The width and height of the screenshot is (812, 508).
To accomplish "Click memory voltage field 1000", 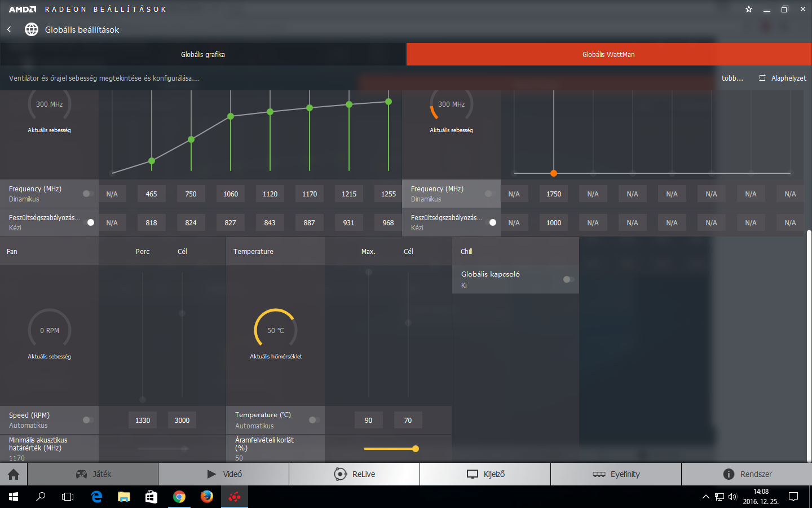I will pos(554,222).
